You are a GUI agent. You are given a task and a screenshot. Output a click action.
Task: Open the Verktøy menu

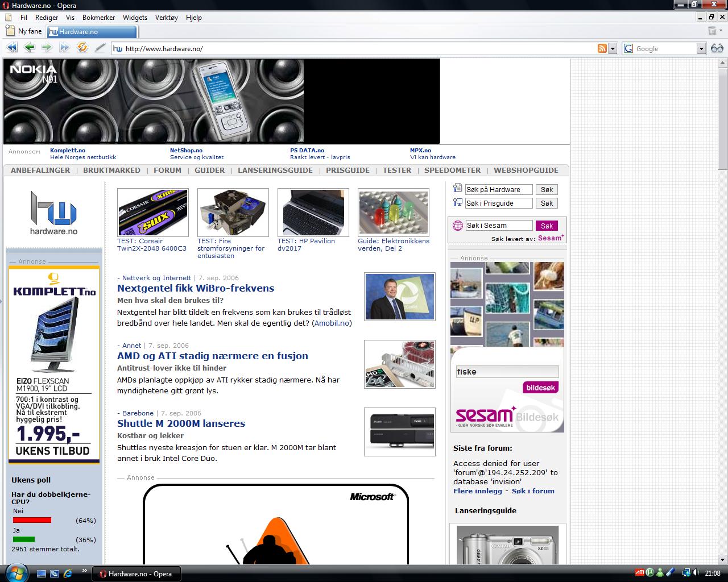[167, 18]
